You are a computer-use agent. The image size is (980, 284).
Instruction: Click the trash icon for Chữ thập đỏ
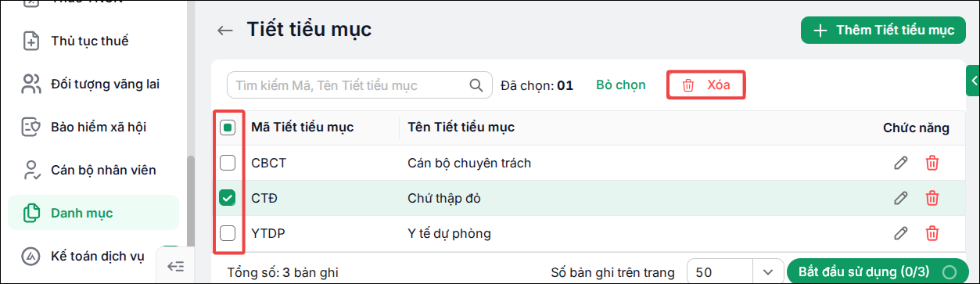click(x=932, y=198)
